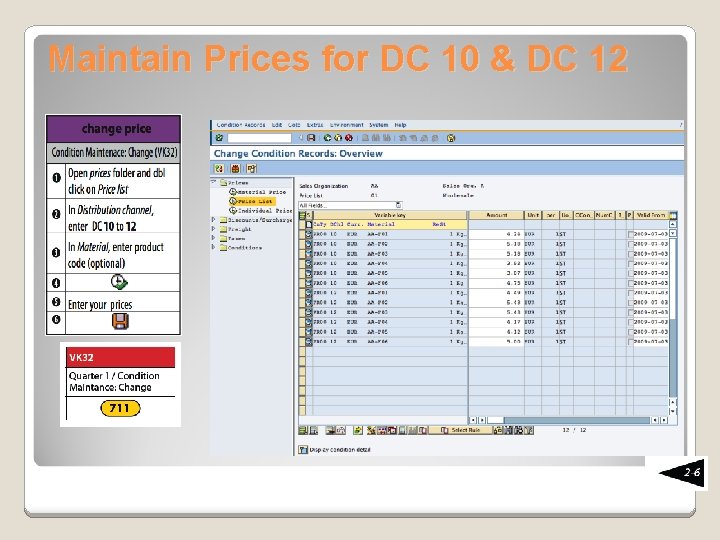Expand the Conditions folder

(214, 247)
